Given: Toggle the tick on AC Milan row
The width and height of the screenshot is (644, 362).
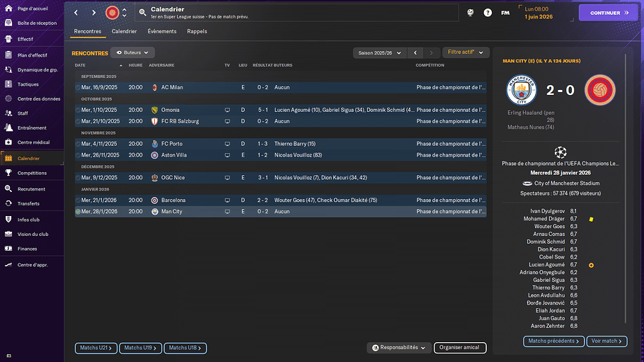Looking at the screenshot, I should 78,88.
